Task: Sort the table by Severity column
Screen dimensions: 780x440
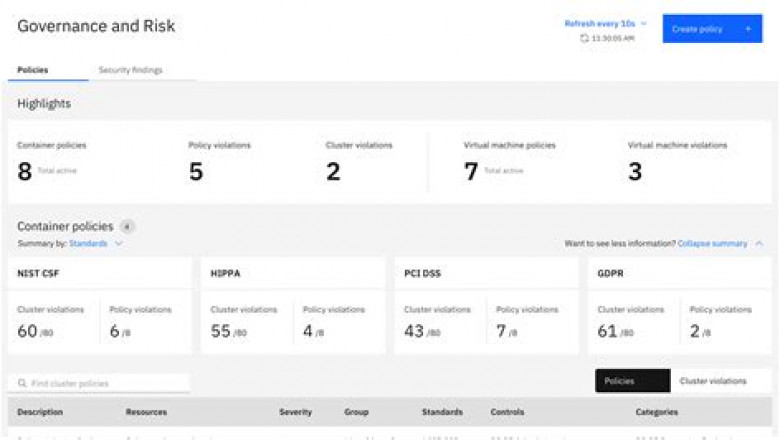Action: [x=295, y=412]
